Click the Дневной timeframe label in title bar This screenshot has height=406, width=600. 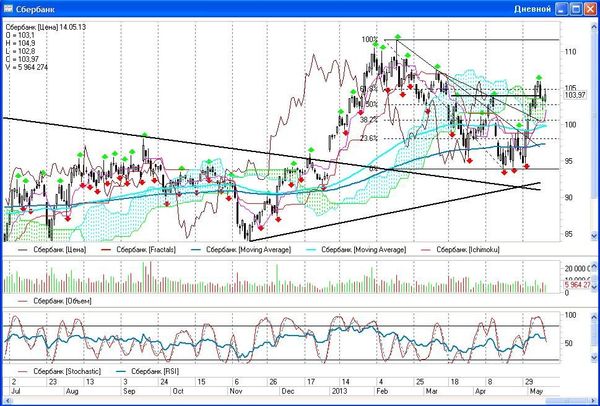coord(532,9)
